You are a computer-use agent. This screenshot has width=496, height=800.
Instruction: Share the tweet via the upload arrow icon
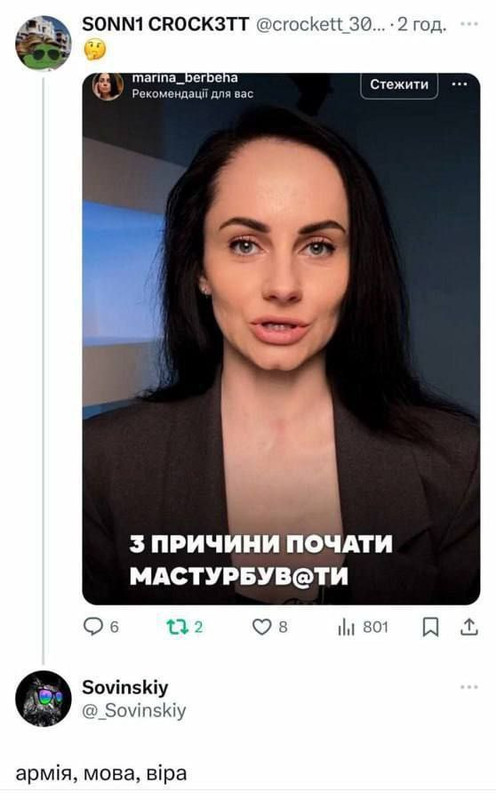click(468, 627)
